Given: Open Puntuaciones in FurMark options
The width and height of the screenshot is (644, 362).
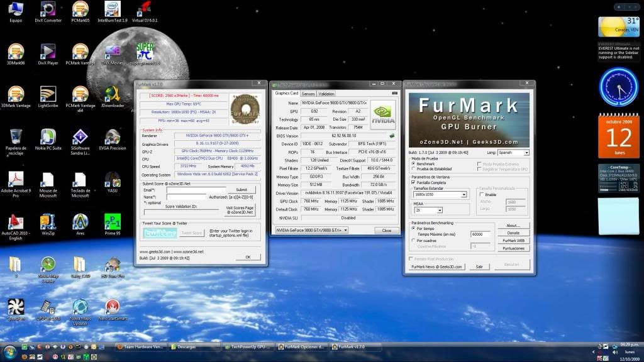Looking at the screenshot, I should (x=513, y=249).
